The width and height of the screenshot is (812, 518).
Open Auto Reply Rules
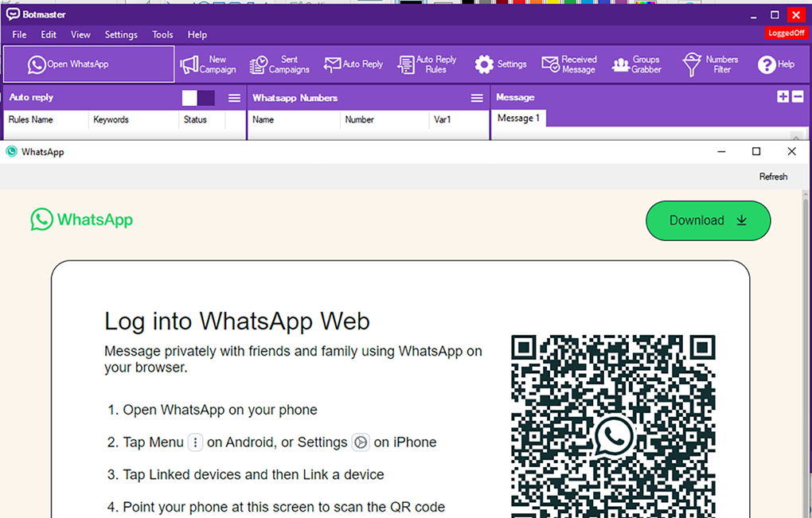[x=427, y=64]
